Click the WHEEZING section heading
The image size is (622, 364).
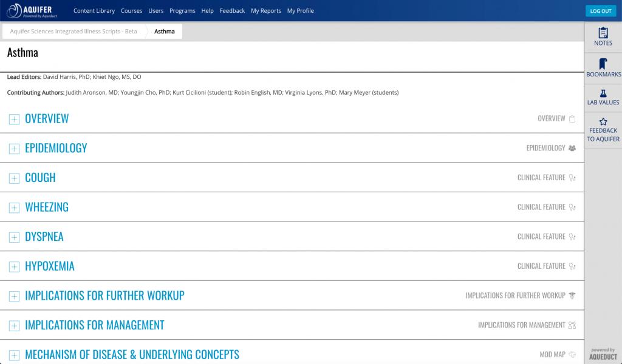pyautogui.click(x=47, y=207)
